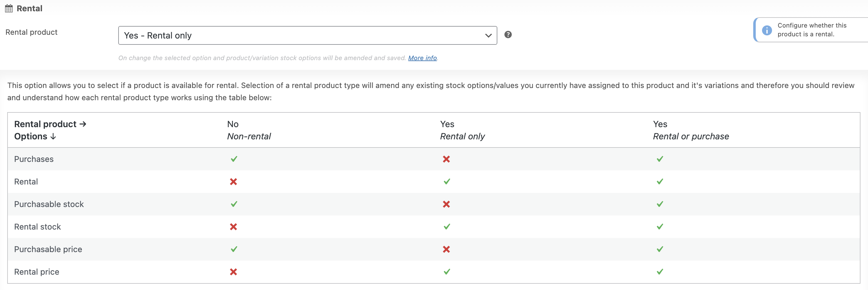The height and width of the screenshot is (290, 868).
Task: Select the Yes Rental only option
Action: [158, 35]
